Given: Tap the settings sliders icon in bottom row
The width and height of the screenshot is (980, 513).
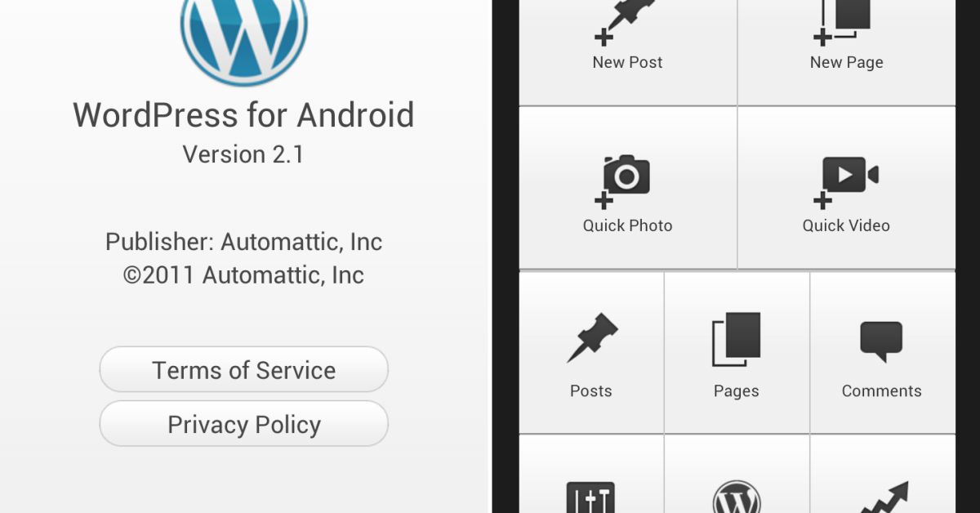Looking at the screenshot, I should pyautogui.click(x=590, y=497).
